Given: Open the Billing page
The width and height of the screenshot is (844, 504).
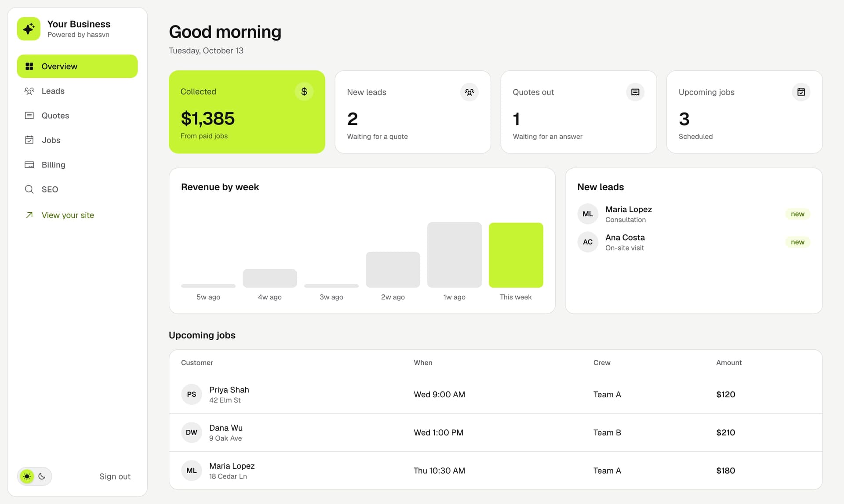Looking at the screenshot, I should [x=77, y=165].
